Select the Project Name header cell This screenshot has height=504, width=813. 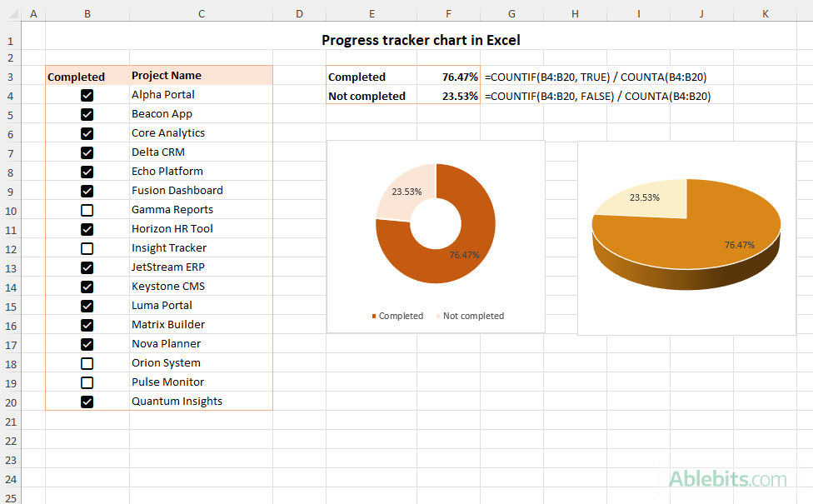(201, 76)
